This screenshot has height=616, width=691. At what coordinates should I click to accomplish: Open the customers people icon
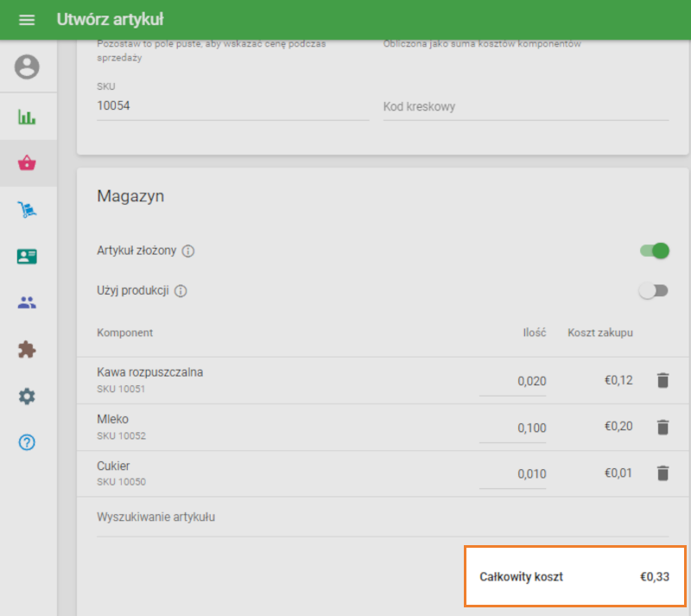pos(28,303)
